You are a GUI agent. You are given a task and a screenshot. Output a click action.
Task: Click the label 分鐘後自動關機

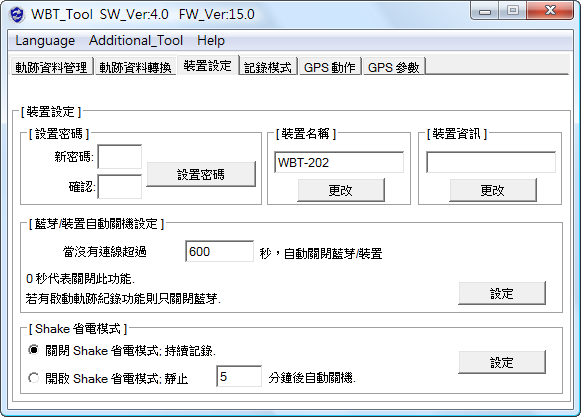pos(312,378)
